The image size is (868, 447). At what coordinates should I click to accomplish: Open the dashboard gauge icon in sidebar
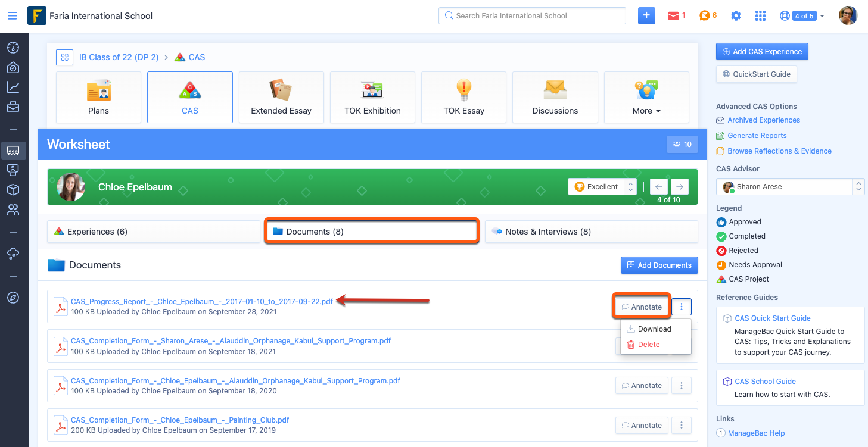point(13,48)
